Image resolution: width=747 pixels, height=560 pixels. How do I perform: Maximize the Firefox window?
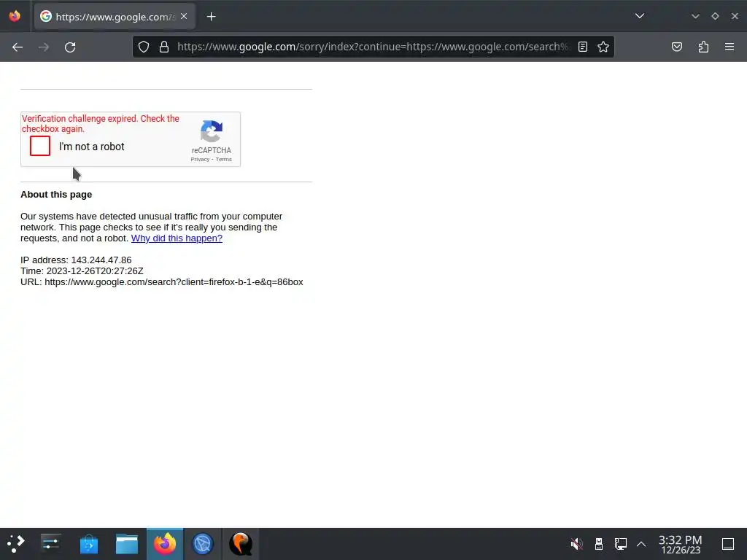click(x=715, y=16)
